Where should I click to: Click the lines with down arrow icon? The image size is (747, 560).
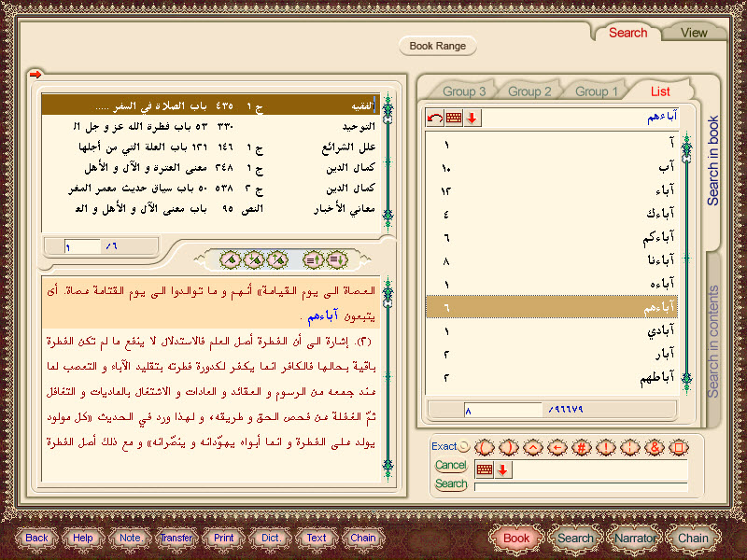pyautogui.click(x=337, y=259)
